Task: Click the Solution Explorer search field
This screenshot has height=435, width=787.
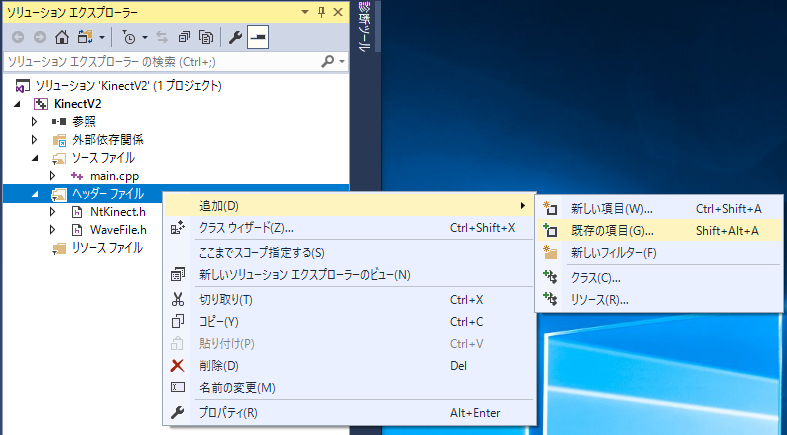Action: pos(160,62)
